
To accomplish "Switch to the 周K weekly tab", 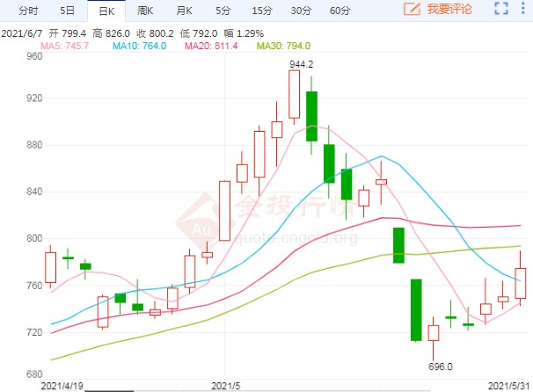I will (x=145, y=11).
